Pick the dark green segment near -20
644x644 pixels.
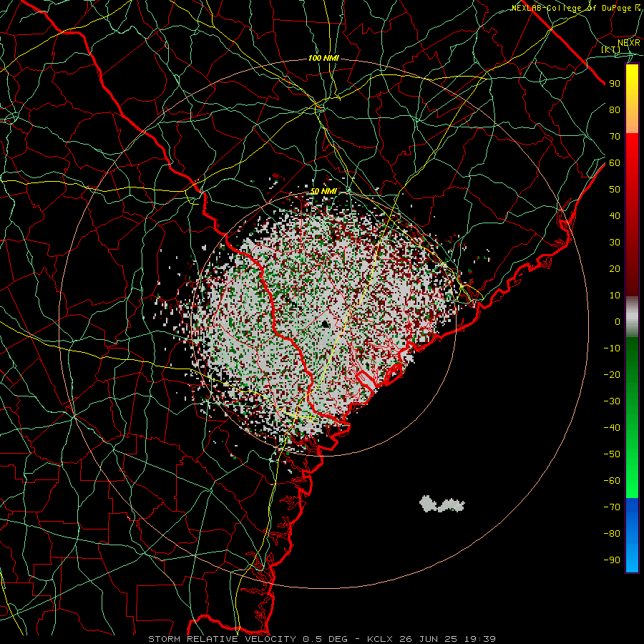click(x=632, y=370)
